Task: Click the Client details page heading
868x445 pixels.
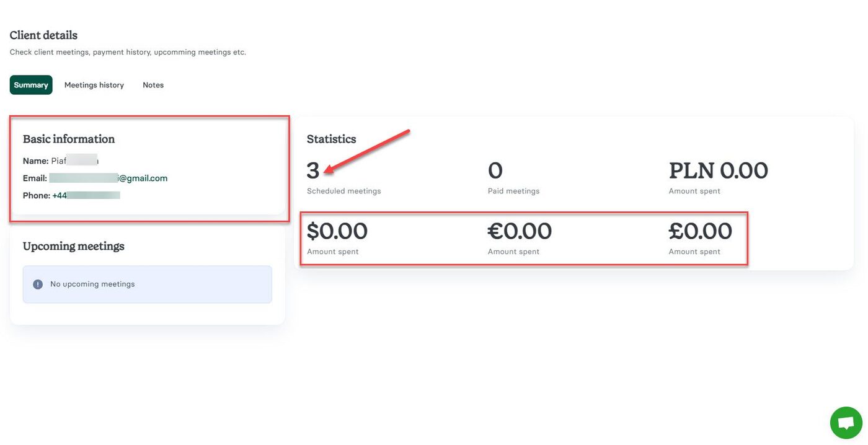Action: (x=43, y=35)
